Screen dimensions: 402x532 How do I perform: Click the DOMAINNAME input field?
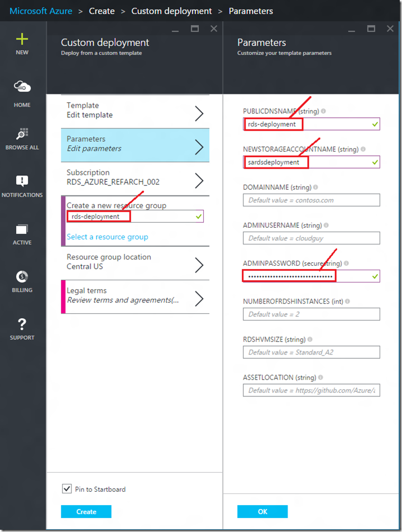[311, 200]
